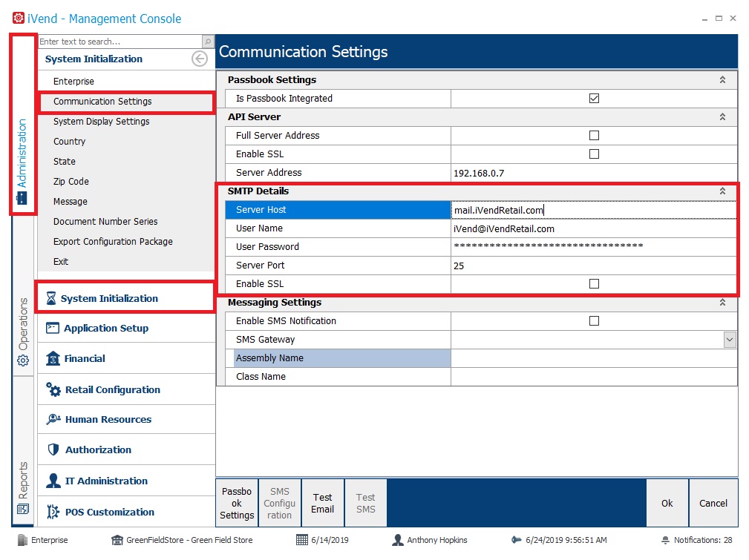Click the POS Customization icon

[x=53, y=512]
